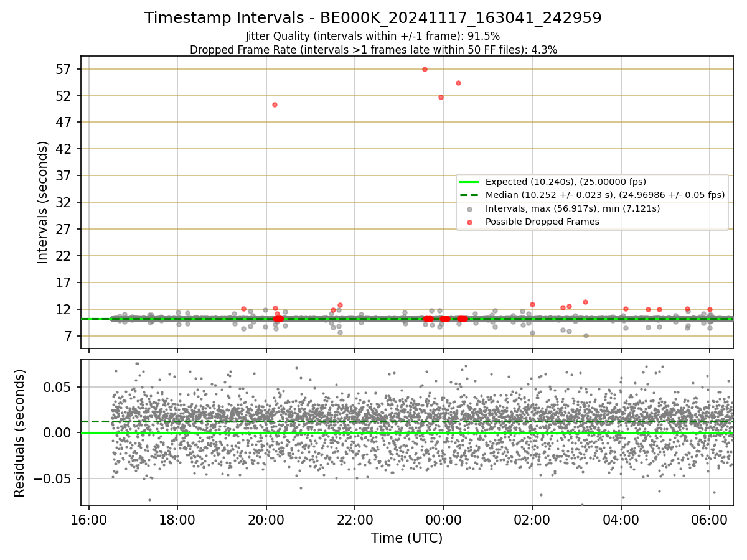Click the red dropped-frame point near 13 seconds after 03:00
Screen dimensions: 747x560
[585, 302]
